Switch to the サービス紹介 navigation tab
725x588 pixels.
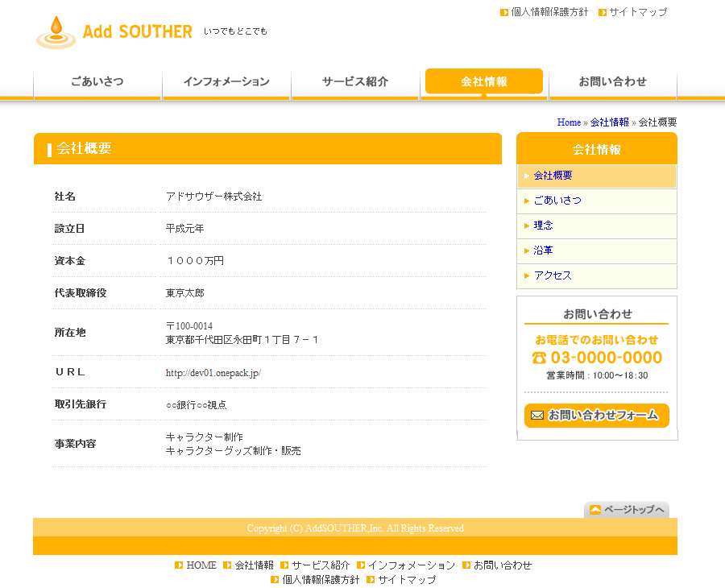355,82
